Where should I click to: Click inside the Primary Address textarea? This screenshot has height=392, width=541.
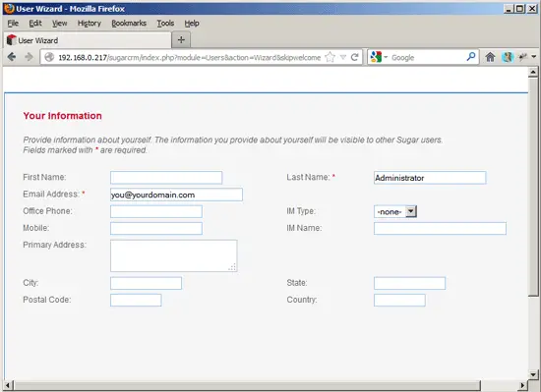pos(173,255)
